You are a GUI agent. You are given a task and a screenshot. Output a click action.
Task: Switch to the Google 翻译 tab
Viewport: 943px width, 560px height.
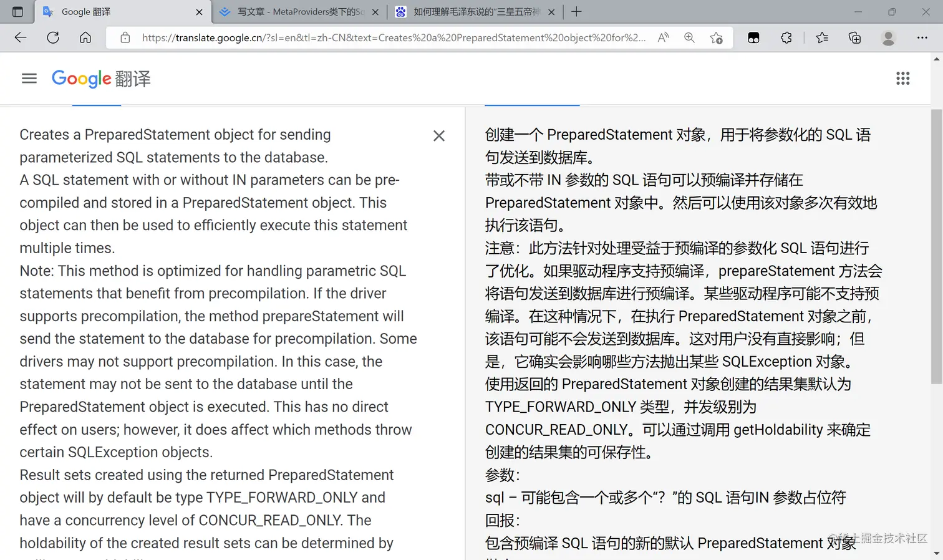pyautogui.click(x=123, y=12)
